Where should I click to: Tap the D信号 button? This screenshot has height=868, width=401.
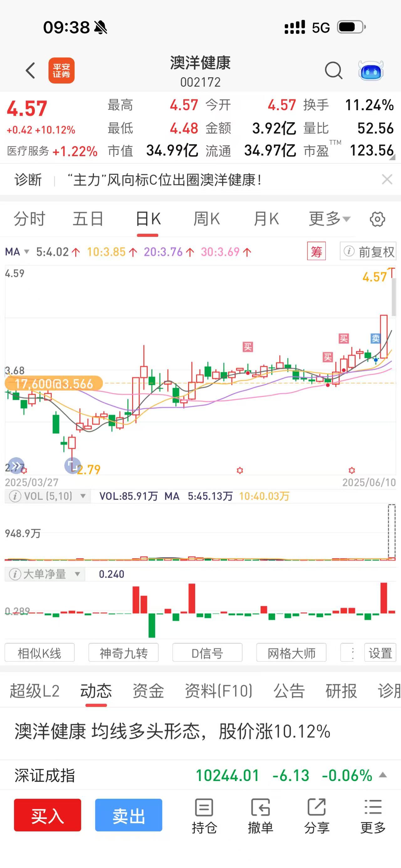pos(207,653)
